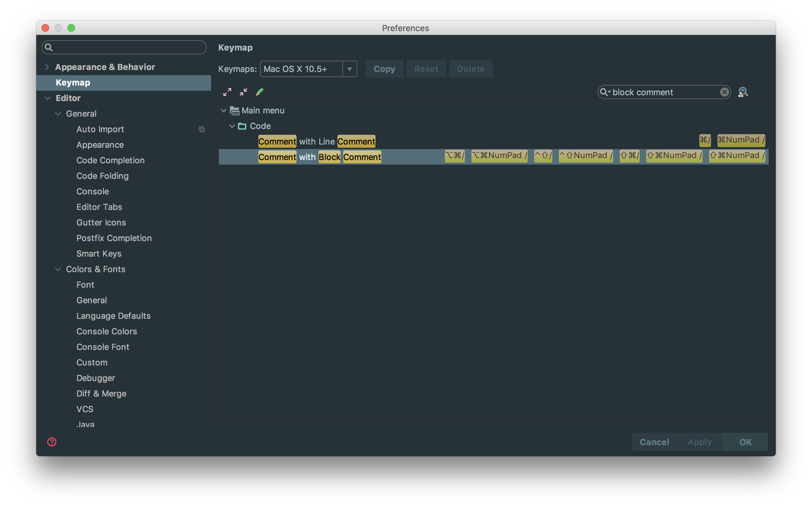The image size is (812, 508).
Task: Click the Apply button
Action: (x=700, y=442)
